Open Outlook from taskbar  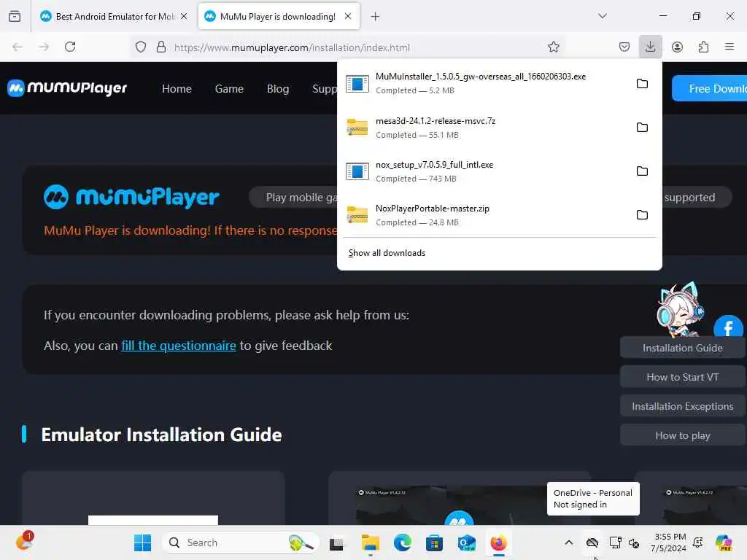[x=466, y=543]
